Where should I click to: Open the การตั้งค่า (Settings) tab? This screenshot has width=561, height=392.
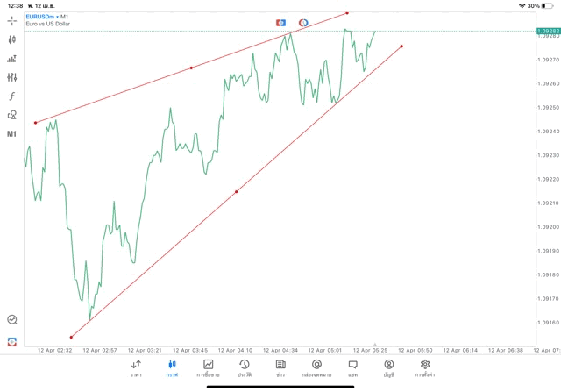point(425,367)
